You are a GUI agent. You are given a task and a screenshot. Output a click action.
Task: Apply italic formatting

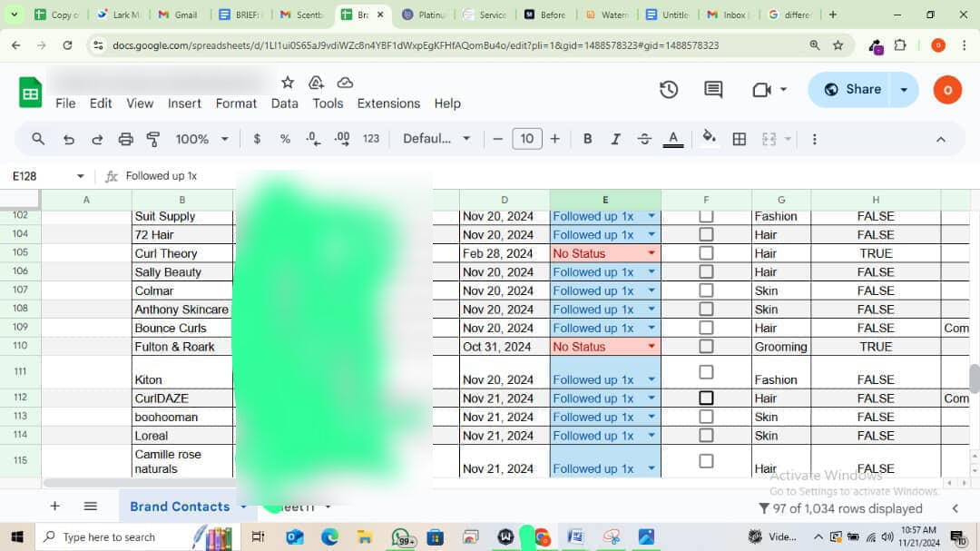tap(615, 139)
